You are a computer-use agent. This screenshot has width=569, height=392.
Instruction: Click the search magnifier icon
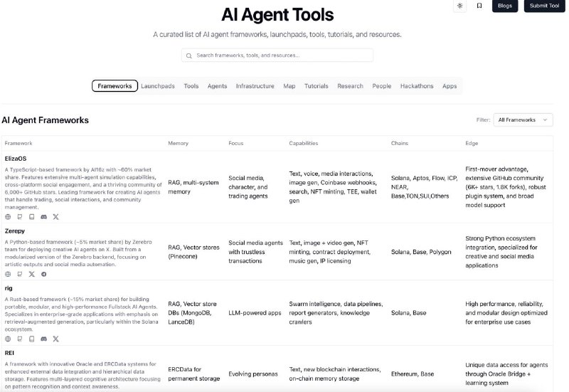(x=189, y=55)
